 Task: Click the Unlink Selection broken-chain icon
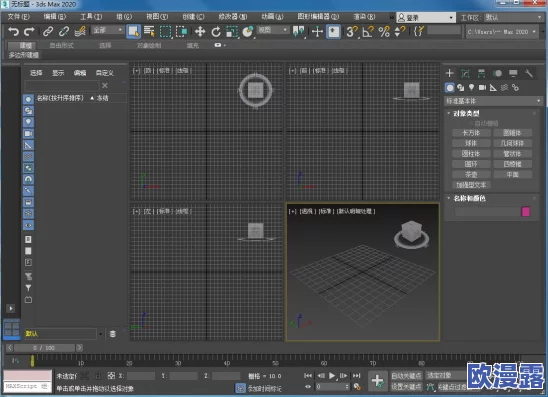(x=64, y=31)
